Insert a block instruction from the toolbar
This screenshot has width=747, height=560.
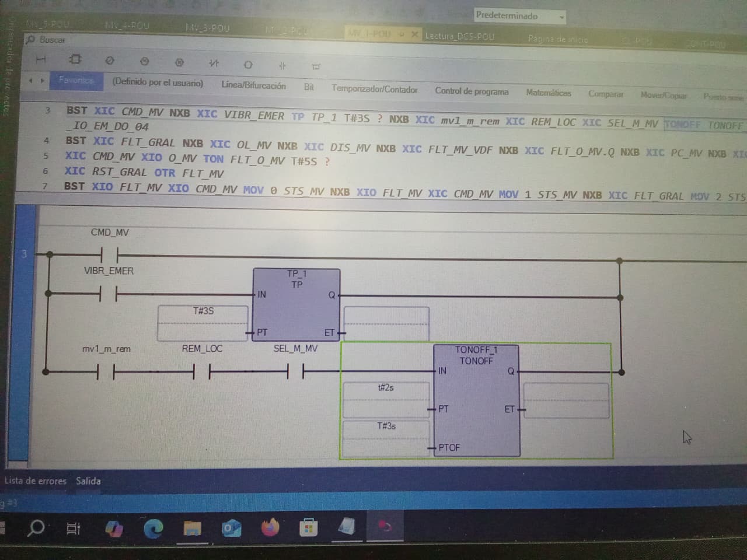75,60
